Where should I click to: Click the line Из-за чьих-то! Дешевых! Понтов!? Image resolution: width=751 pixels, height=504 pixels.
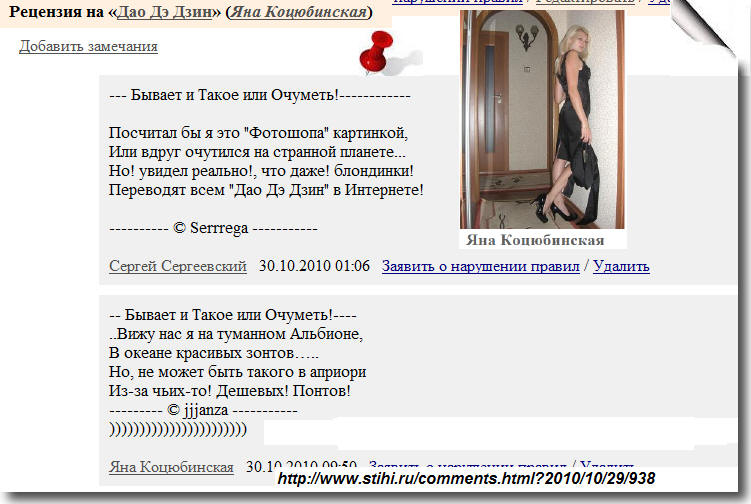click(229, 391)
